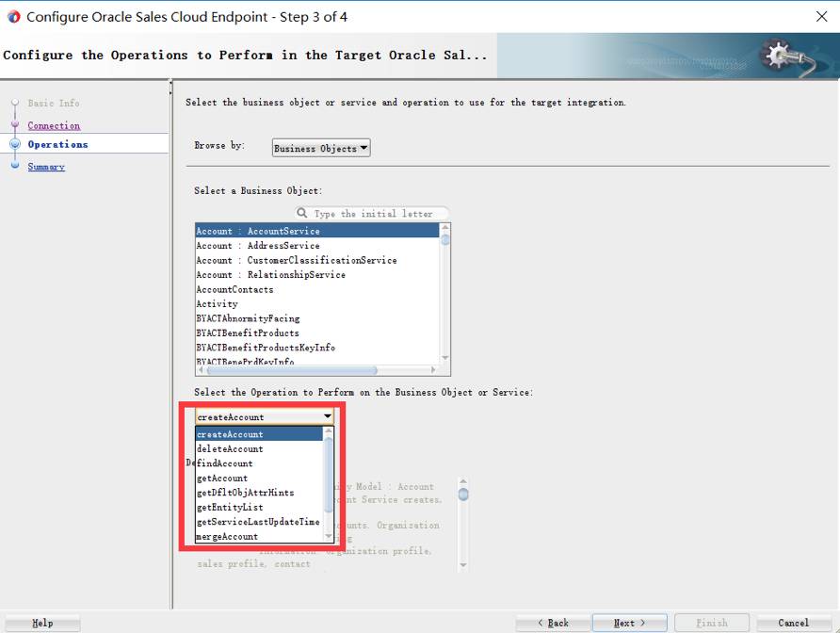Select Account : AddressService in the list
The image size is (840, 633).
point(317,246)
